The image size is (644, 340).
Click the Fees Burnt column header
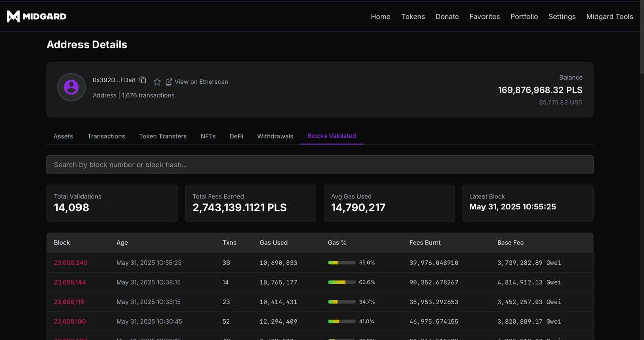point(425,243)
